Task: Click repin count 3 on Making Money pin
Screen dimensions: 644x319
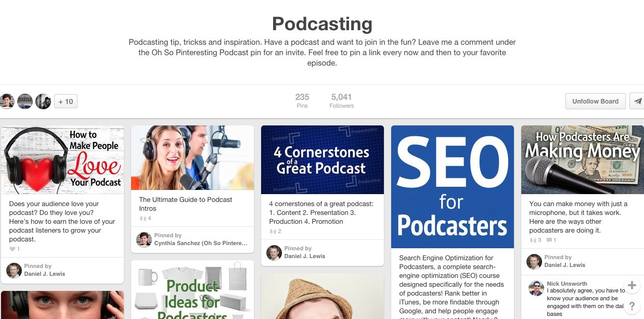Action: tap(535, 240)
